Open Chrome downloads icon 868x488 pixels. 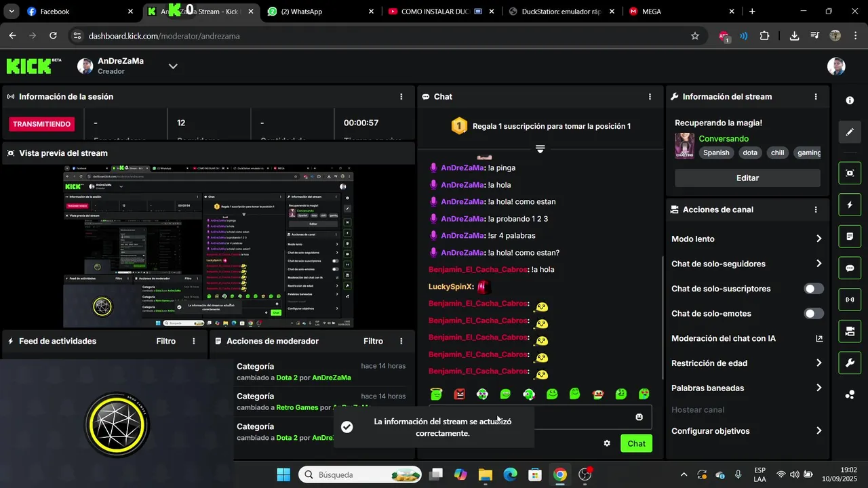pos(794,36)
